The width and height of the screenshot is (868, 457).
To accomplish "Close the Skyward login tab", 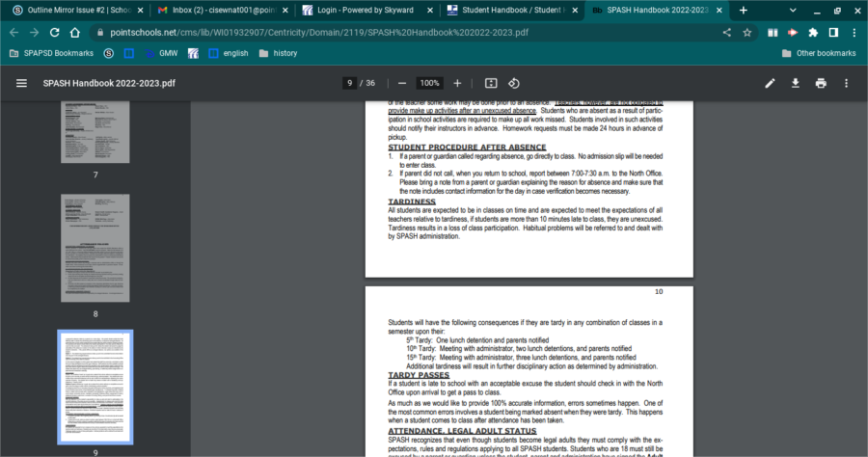I will click(431, 10).
